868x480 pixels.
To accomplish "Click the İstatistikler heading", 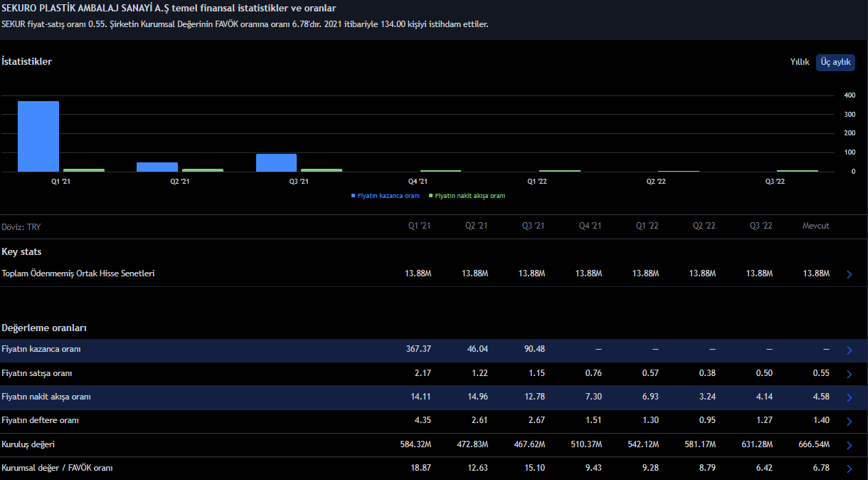I will 27,62.
